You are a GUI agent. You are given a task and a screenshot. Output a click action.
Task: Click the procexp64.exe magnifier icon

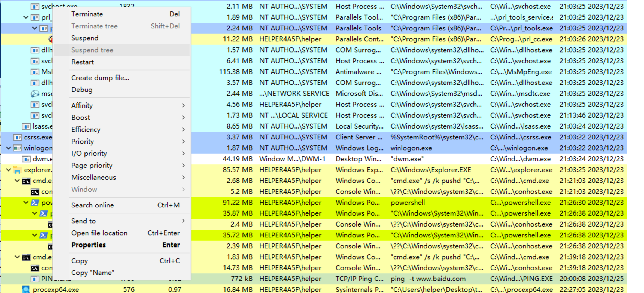26,289
